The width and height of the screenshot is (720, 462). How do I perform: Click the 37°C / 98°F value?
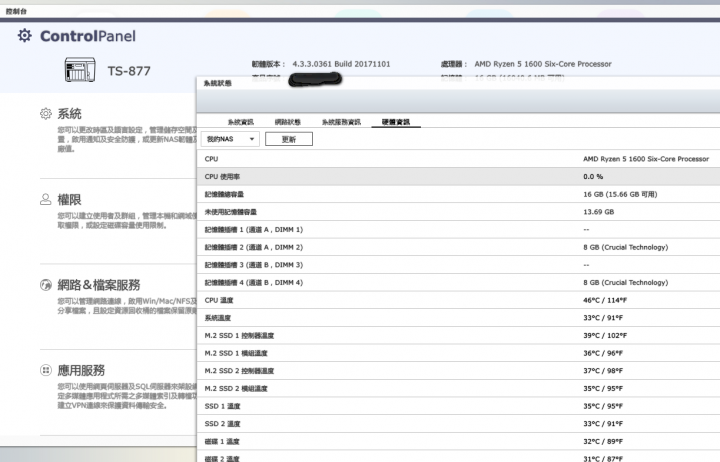point(603,371)
